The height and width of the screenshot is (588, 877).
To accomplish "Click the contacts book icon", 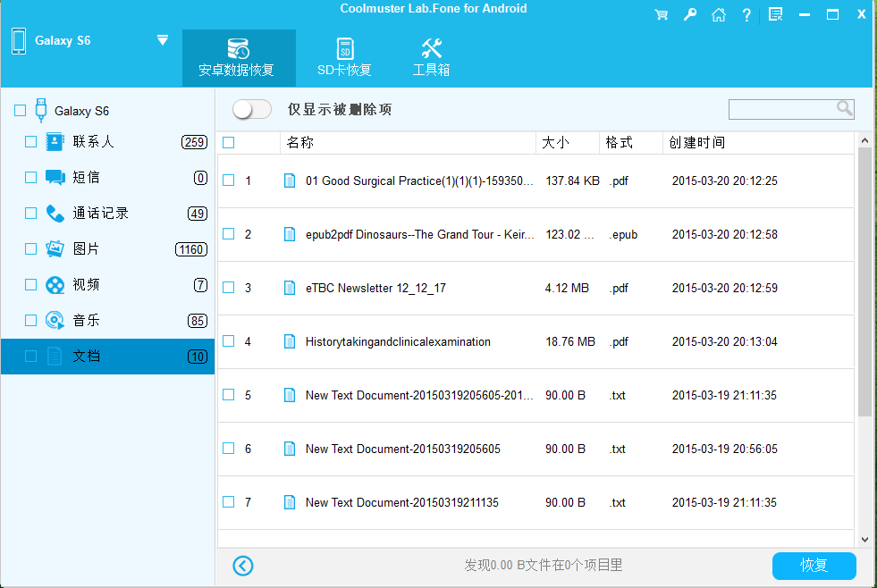I will click(x=55, y=141).
